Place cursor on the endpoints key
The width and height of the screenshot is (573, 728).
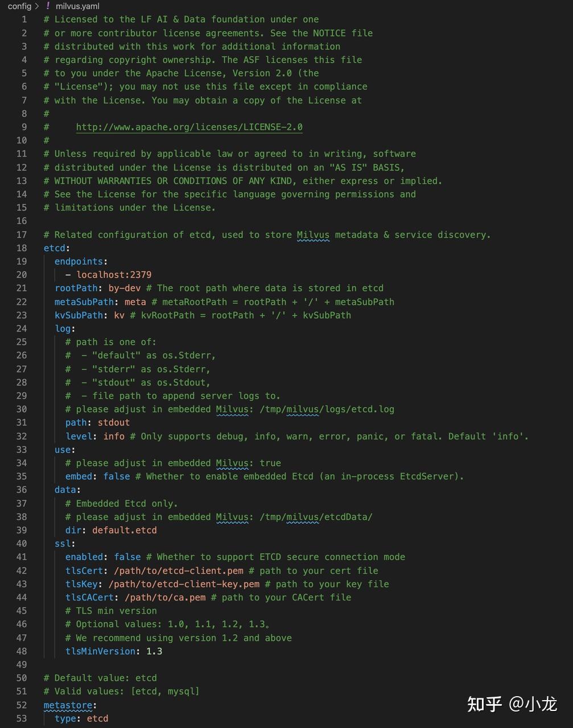tap(79, 262)
